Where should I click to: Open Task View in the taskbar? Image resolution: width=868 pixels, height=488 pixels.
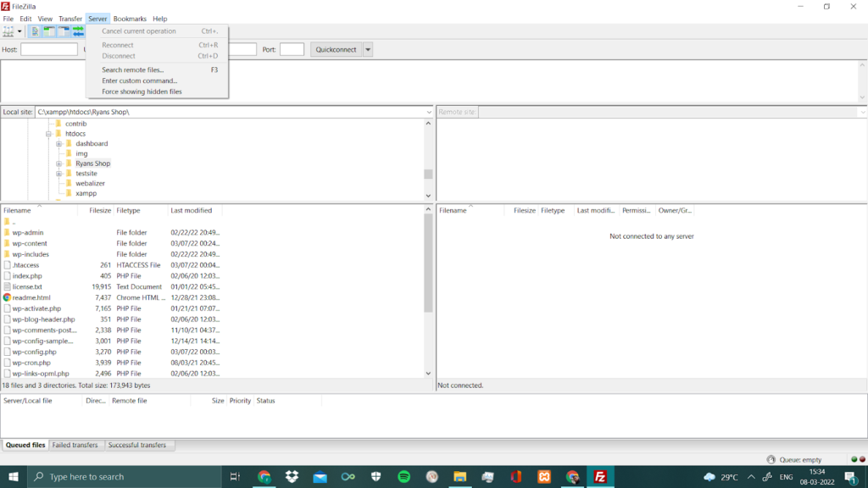(235, 477)
